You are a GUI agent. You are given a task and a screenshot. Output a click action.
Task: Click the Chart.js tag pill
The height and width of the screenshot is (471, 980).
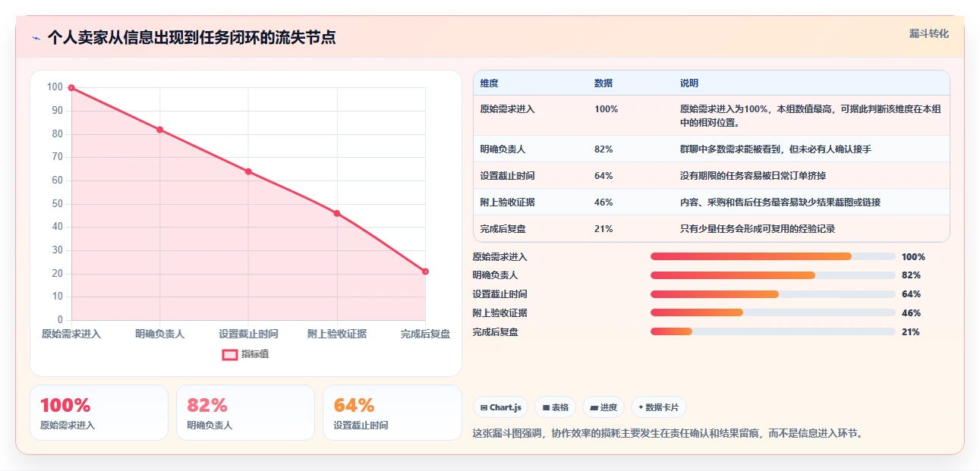coord(501,407)
